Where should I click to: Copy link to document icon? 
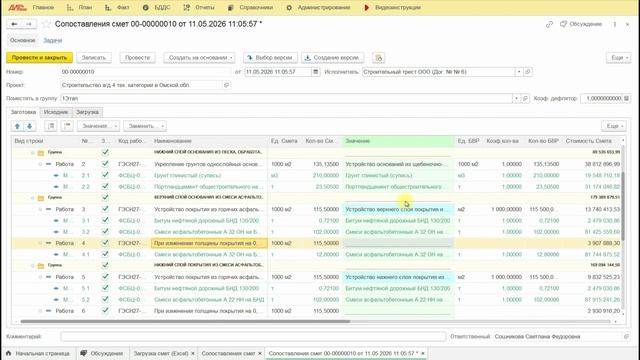coord(549,24)
